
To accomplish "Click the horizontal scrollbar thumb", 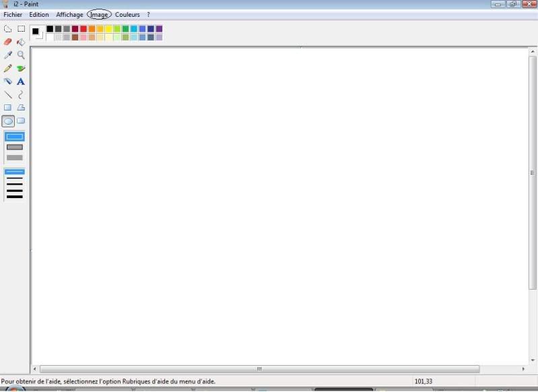I will pos(260,369).
